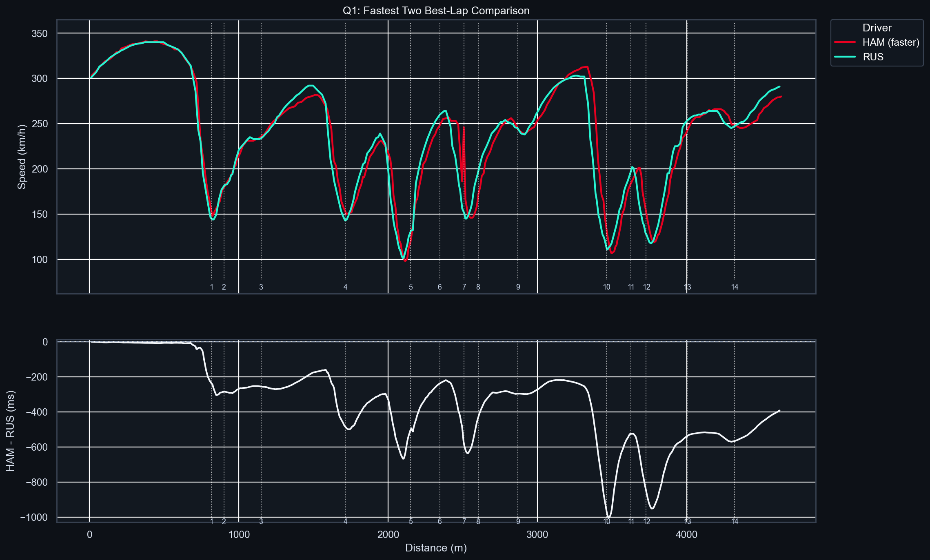This screenshot has width=930, height=560.
Task: Click the −600 delta axis tick label
Action: [37, 447]
